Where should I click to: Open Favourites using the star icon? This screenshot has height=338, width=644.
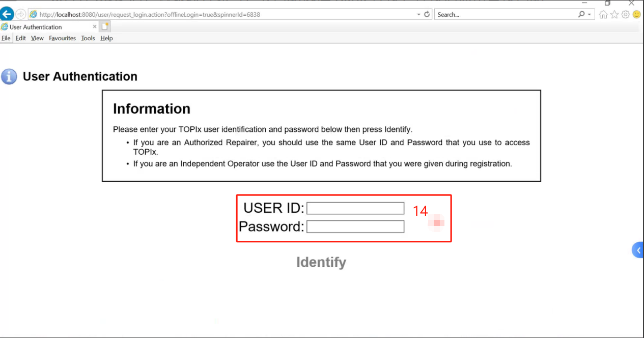pyautogui.click(x=614, y=15)
